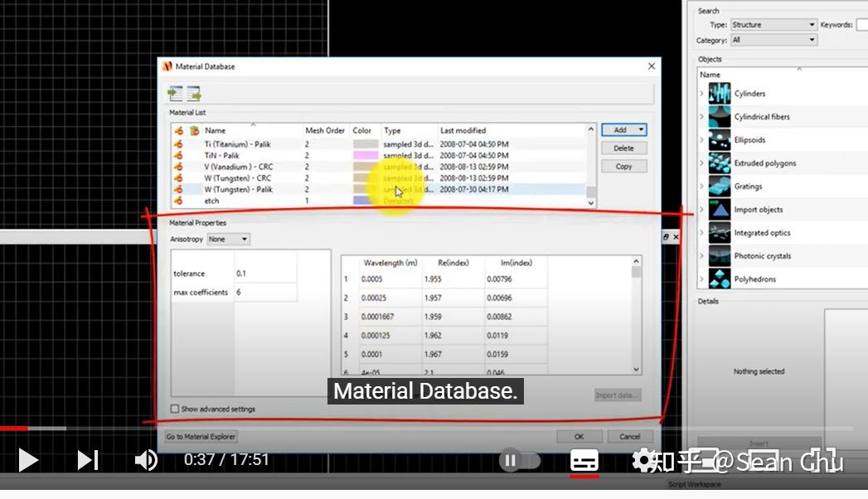Seek on the video progress bar

426,429
